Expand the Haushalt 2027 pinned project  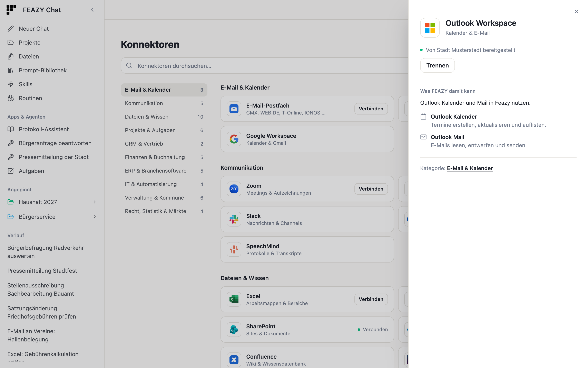pos(95,202)
